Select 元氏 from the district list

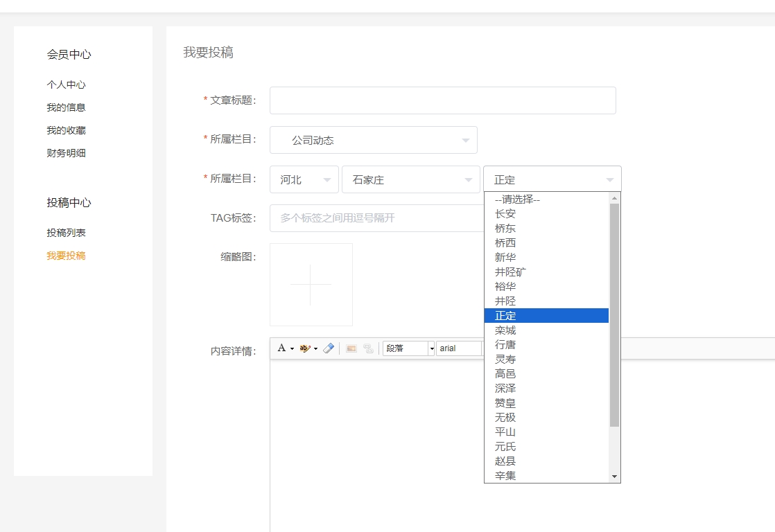[547, 447]
